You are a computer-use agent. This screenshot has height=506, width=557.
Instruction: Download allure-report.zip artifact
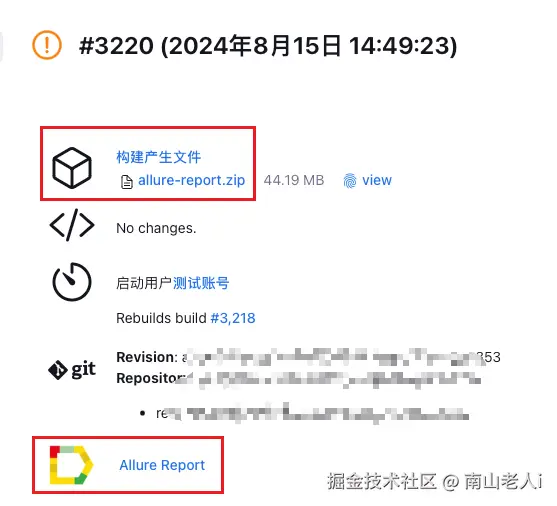191,181
